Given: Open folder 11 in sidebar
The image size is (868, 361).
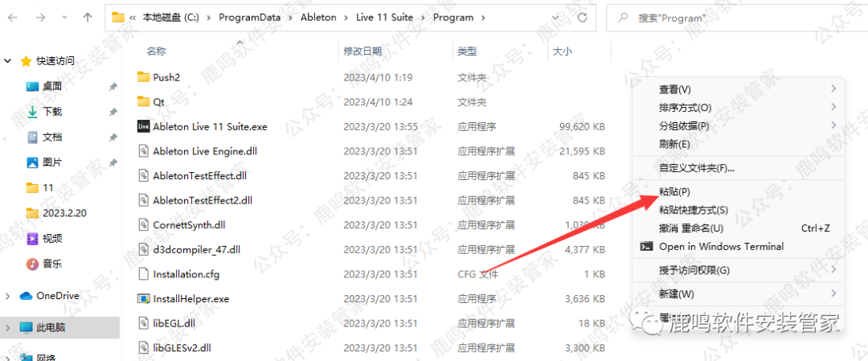Looking at the screenshot, I should coord(48,187).
